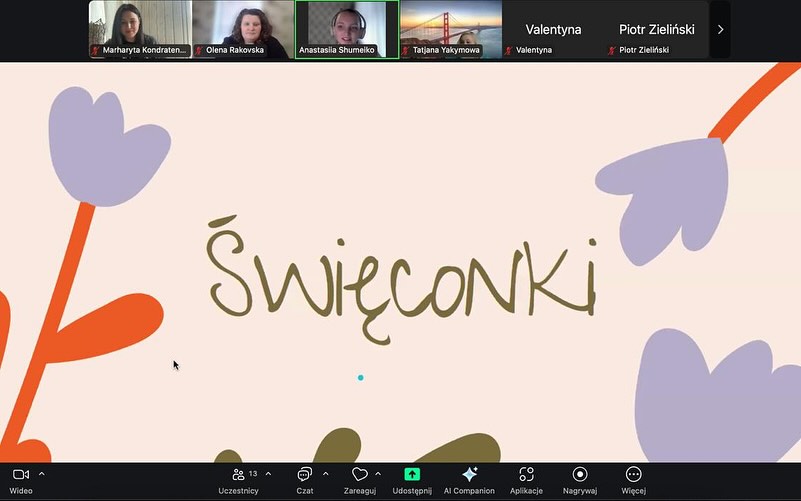The image size is (801, 501).
Task: Expand the chevron next to Uczestnicy
Action: 268,474
